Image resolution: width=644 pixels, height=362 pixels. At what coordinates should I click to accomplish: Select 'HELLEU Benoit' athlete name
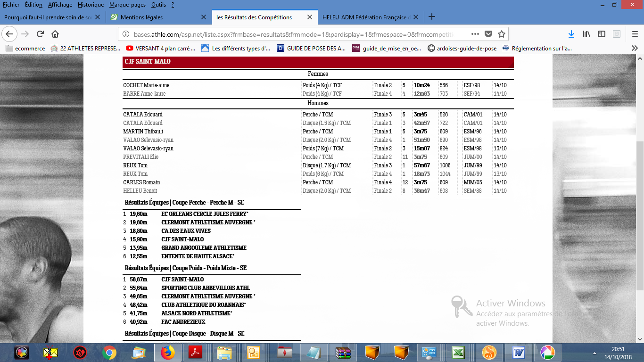(x=140, y=191)
